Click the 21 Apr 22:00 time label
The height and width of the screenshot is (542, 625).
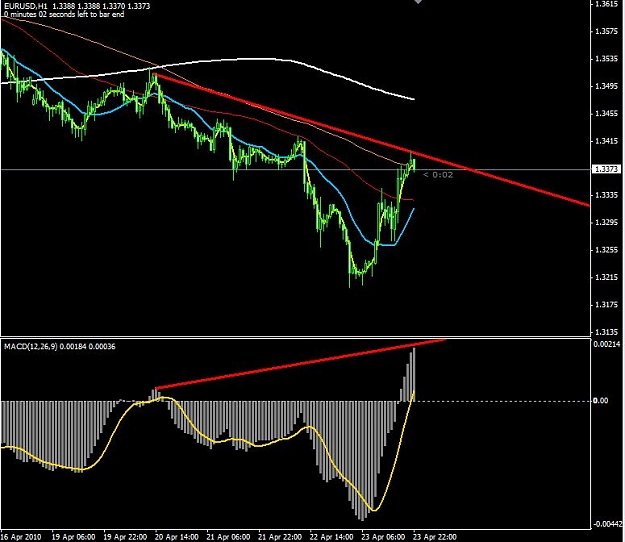(x=280, y=537)
